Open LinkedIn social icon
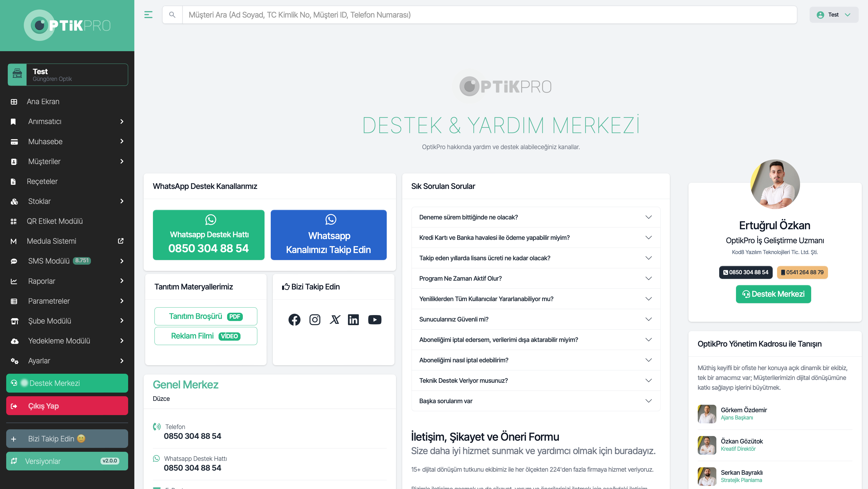The height and width of the screenshot is (489, 868). click(353, 319)
